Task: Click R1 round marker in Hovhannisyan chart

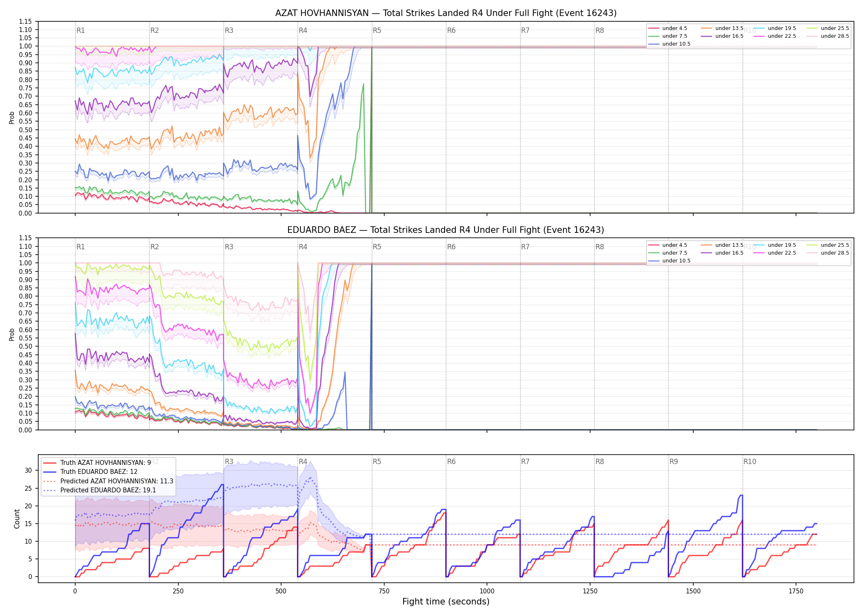Action: pyautogui.click(x=81, y=30)
